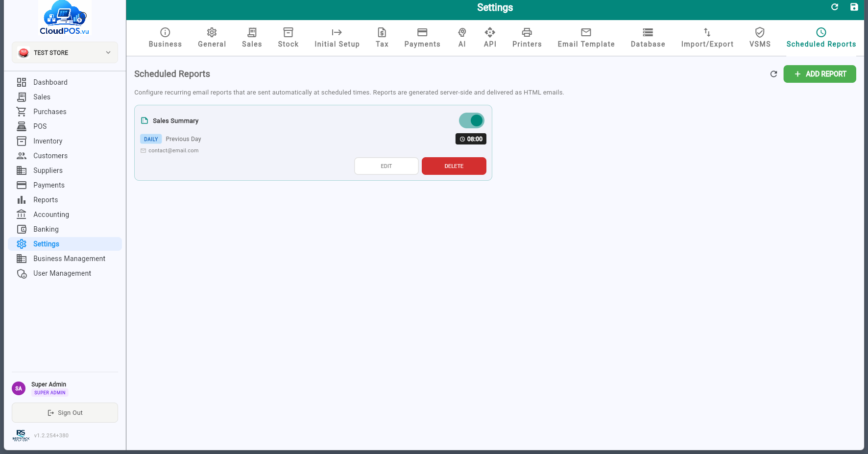The image size is (868, 454).
Task: Click the Payments card icon in sidebar
Action: pos(22,185)
